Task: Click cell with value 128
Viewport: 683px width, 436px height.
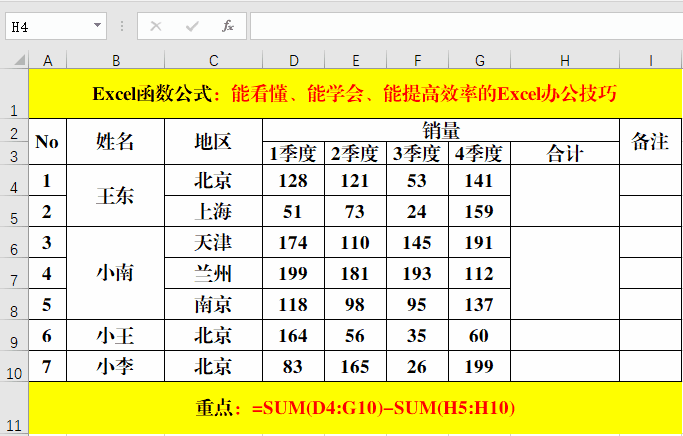Action: tap(294, 180)
